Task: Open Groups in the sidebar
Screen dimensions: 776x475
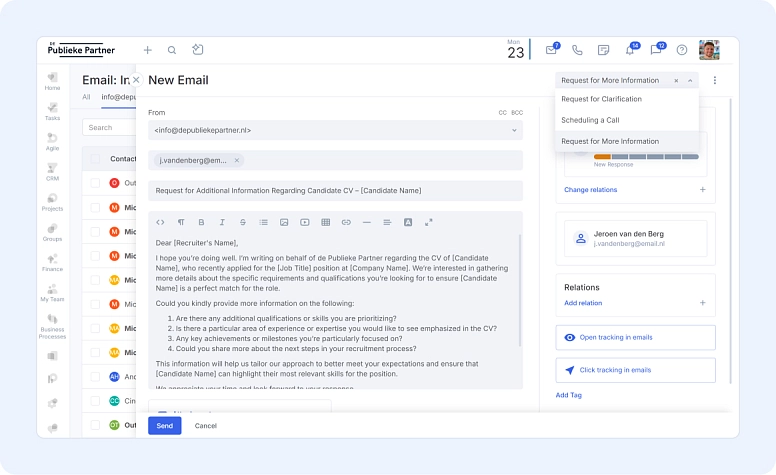Action: [x=52, y=232]
